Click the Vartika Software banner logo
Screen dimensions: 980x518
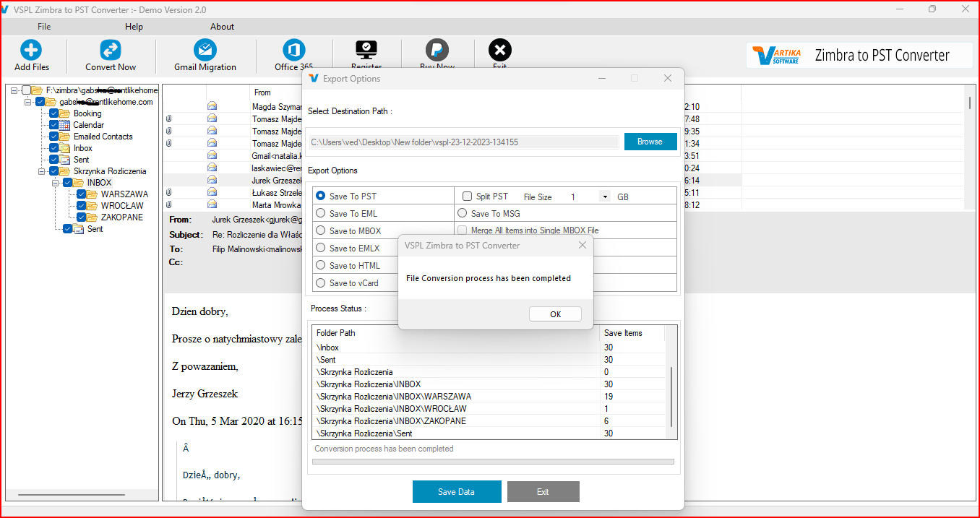[x=775, y=56]
